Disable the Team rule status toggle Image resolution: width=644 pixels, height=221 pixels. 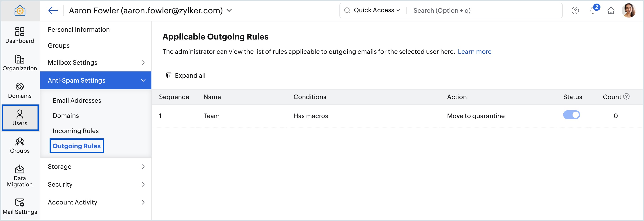pyautogui.click(x=572, y=115)
